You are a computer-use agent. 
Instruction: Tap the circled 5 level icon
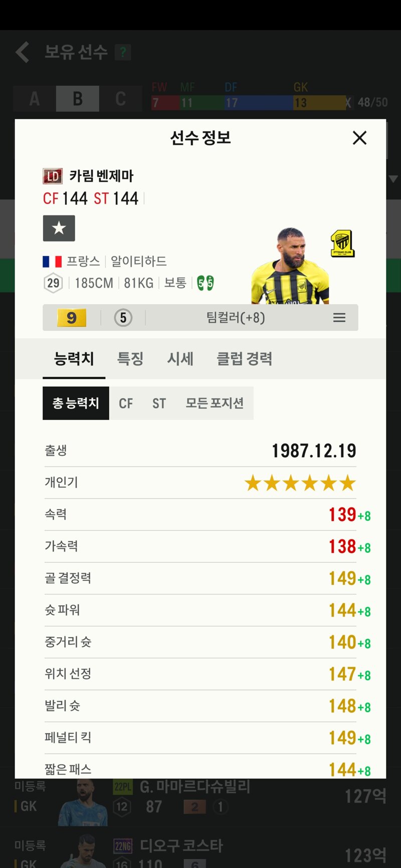coord(123,318)
